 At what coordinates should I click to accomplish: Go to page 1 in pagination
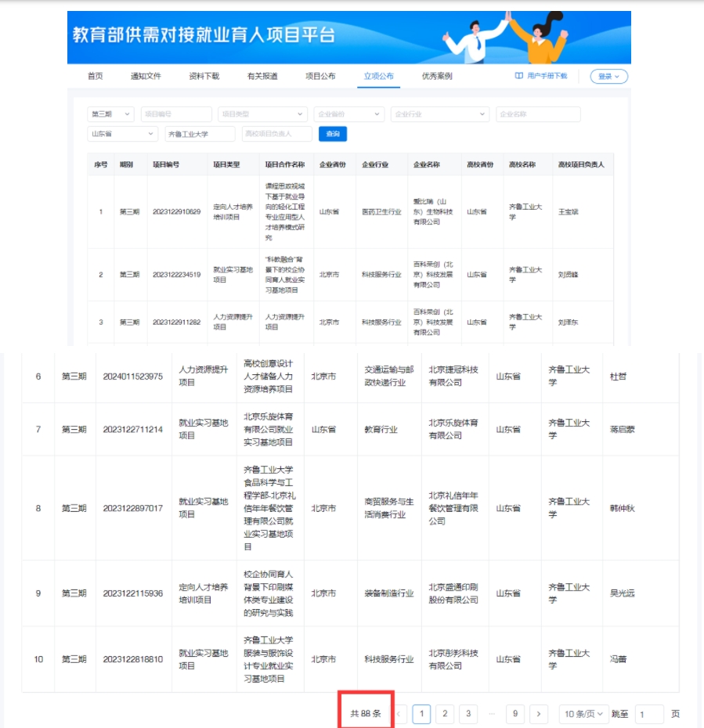(421, 714)
